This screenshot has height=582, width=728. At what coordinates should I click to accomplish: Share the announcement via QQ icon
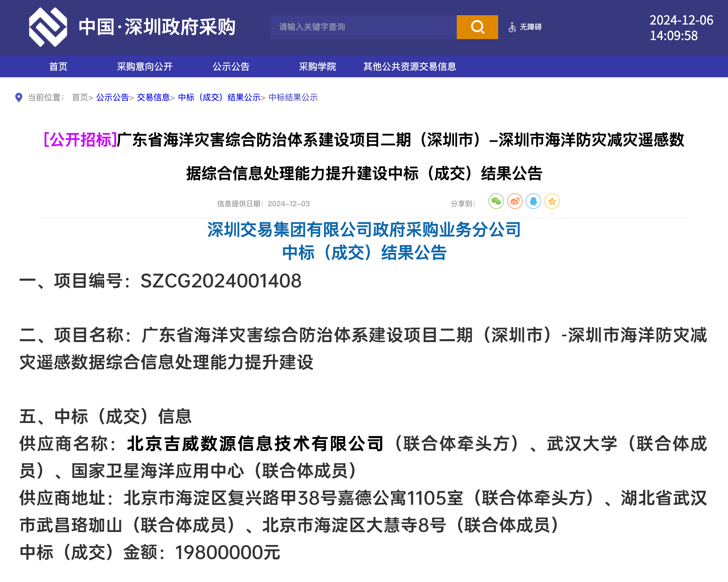tap(533, 202)
